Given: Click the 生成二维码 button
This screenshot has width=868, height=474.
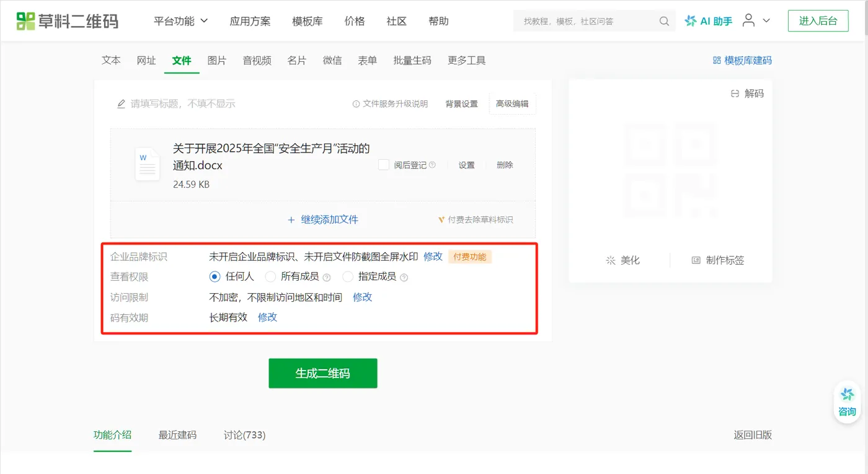Looking at the screenshot, I should (323, 373).
